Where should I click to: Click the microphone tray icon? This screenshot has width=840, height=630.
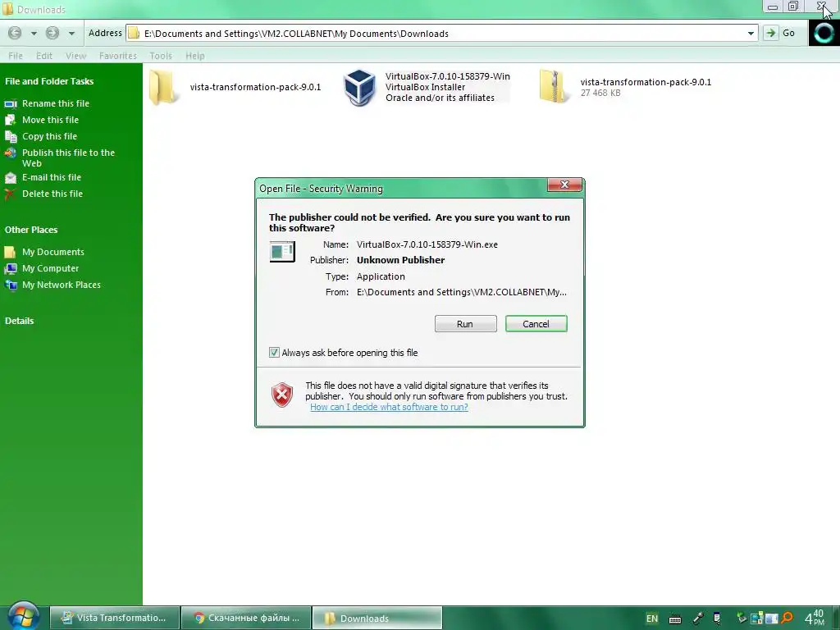[x=698, y=619]
